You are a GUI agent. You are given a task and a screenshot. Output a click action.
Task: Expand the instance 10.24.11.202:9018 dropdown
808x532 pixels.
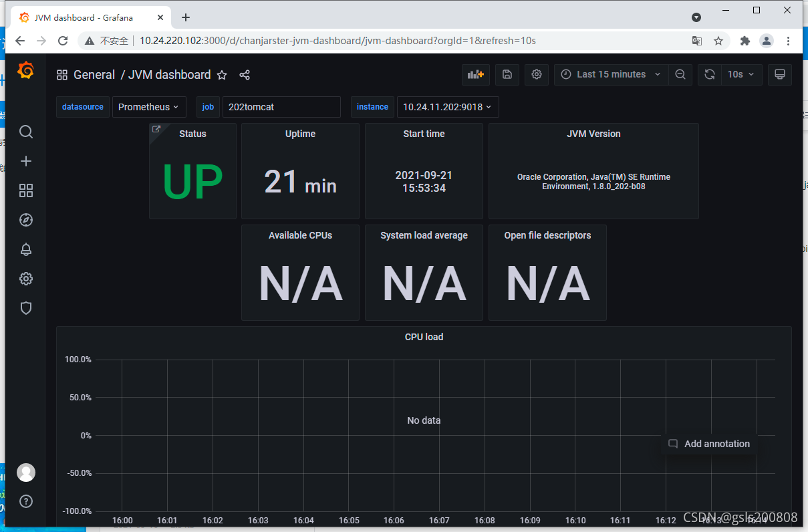coord(448,107)
